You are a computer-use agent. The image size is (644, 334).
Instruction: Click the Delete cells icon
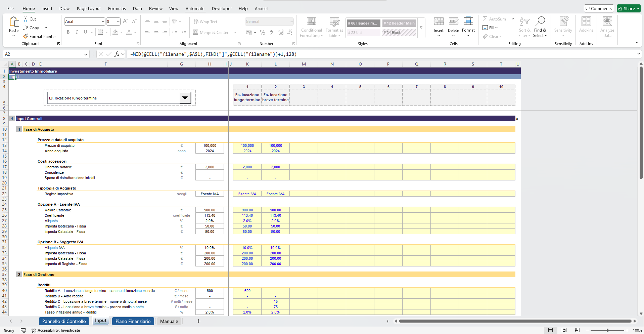pos(453,22)
